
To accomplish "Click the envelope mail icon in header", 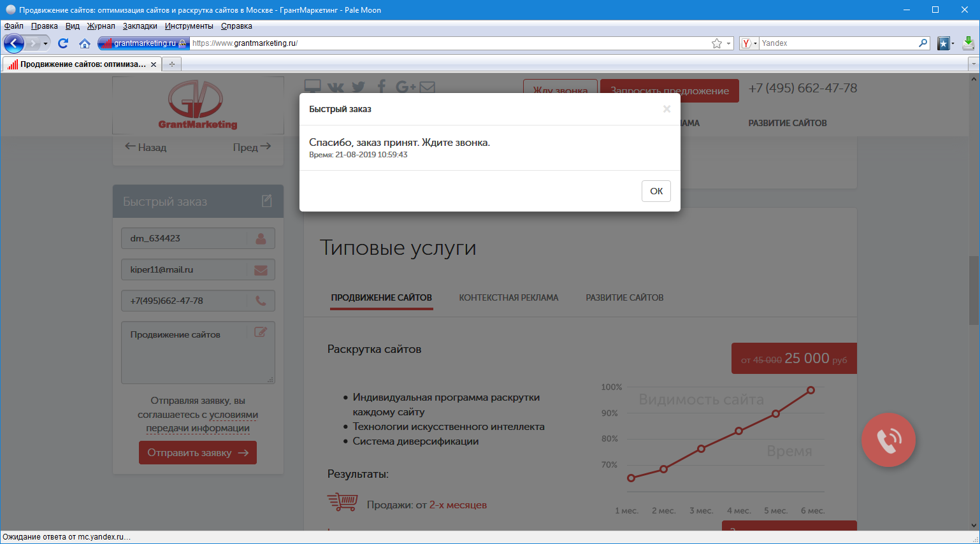I will point(427,87).
